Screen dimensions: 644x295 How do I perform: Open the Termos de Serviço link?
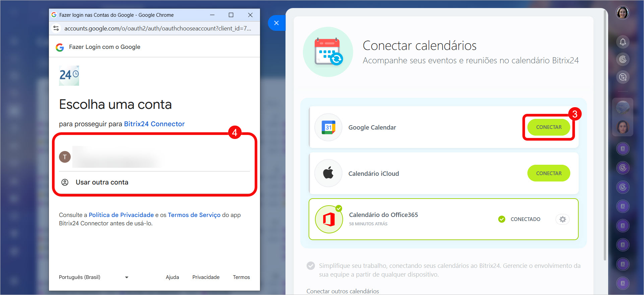pos(194,215)
